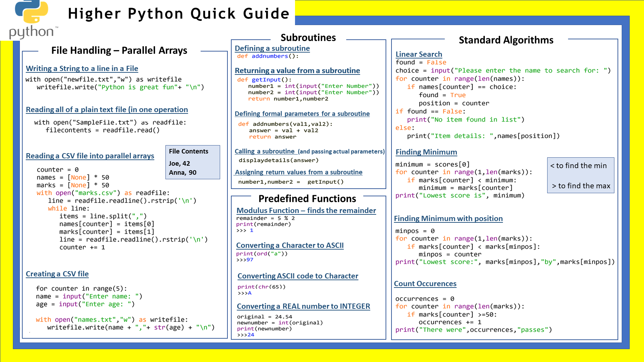Select the Count Occurences heading link
644x362 pixels.
coord(425,284)
